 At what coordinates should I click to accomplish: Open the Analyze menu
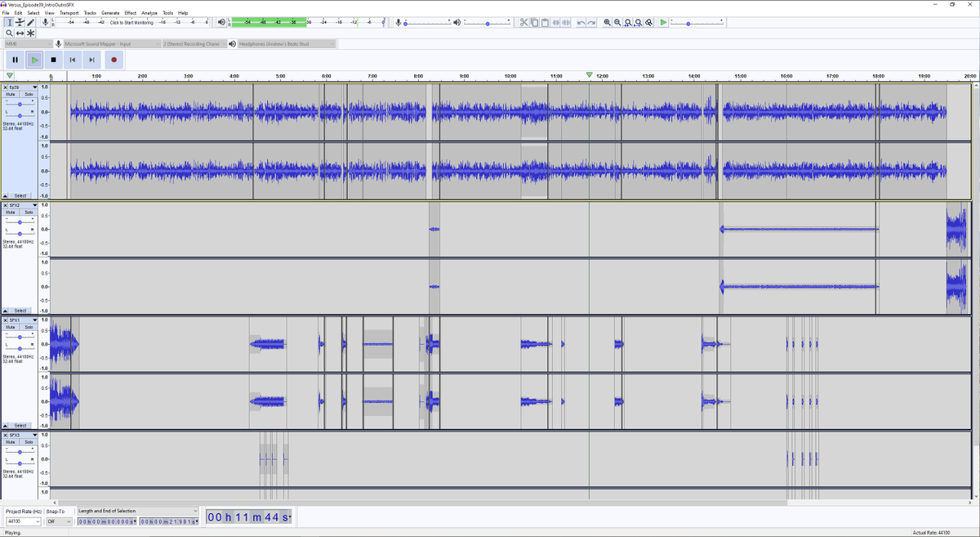tap(149, 13)
